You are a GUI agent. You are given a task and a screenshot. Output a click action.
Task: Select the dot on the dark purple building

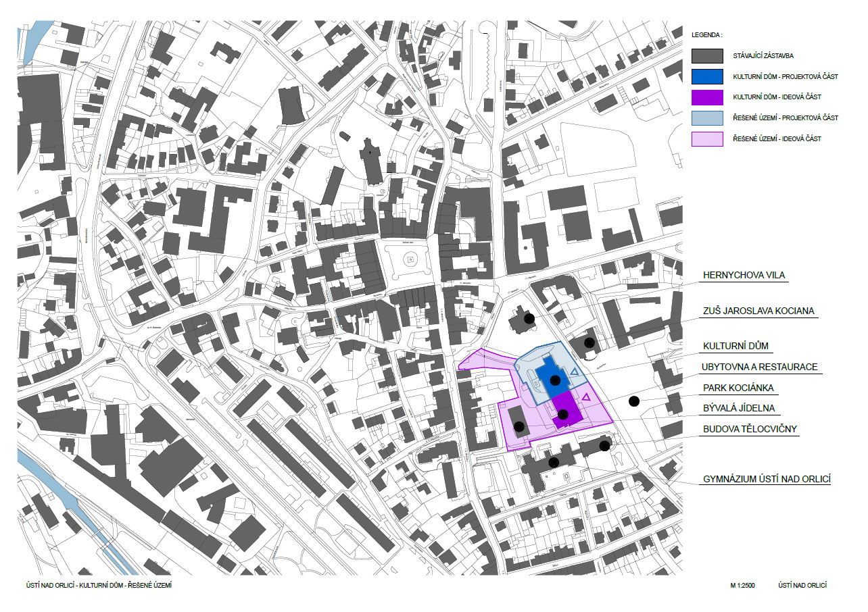click(x=562, y=413)
